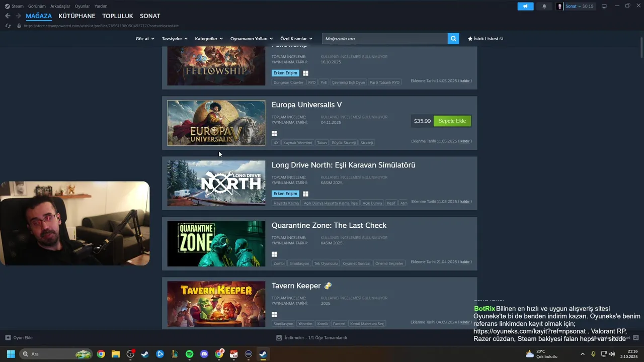Switch to the KÜTÜPHANE tab
644x362 pixels.
(x=77, y=16)
